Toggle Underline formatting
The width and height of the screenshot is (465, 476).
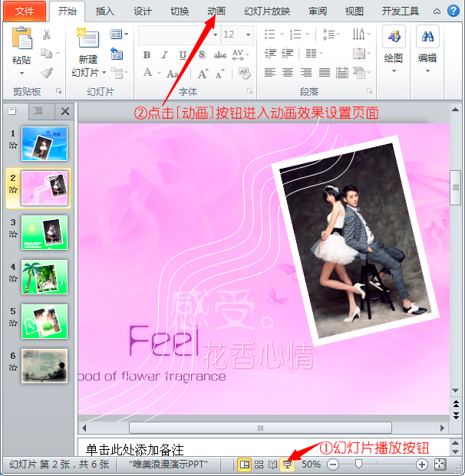[183, 55]
